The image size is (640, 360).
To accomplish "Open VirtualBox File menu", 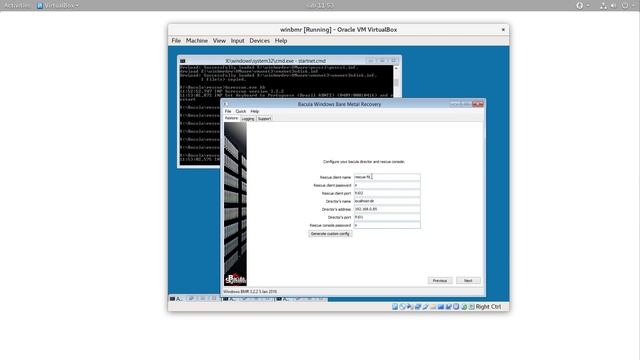I will point(176,41).
